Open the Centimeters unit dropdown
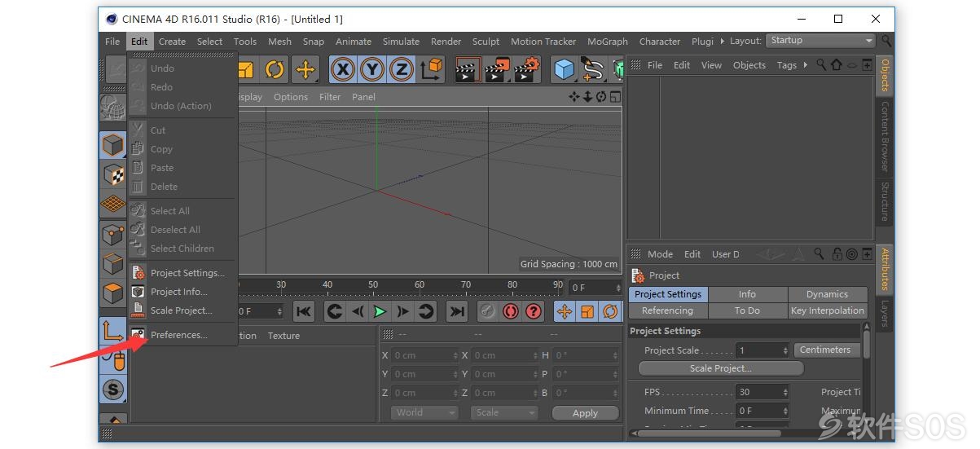This screenshot has width=980, height=449. tap(827, 350)
